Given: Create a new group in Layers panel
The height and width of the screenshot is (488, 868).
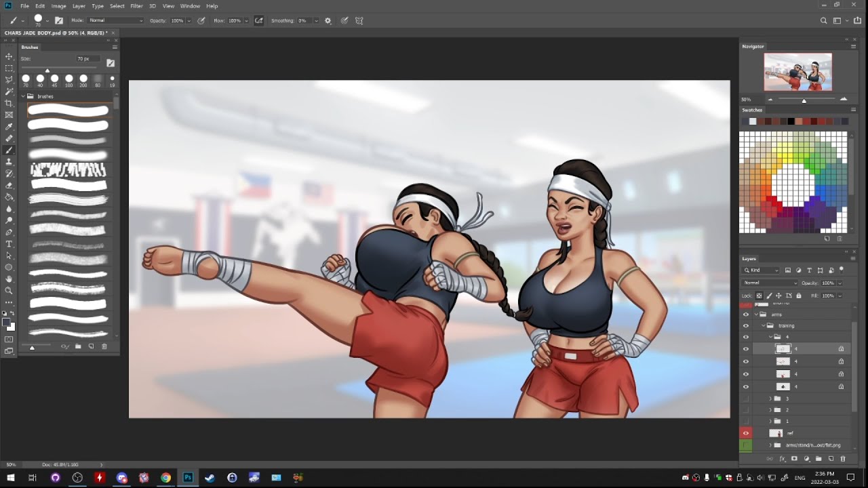Looking at the screenshot, I should coord(818,459).
